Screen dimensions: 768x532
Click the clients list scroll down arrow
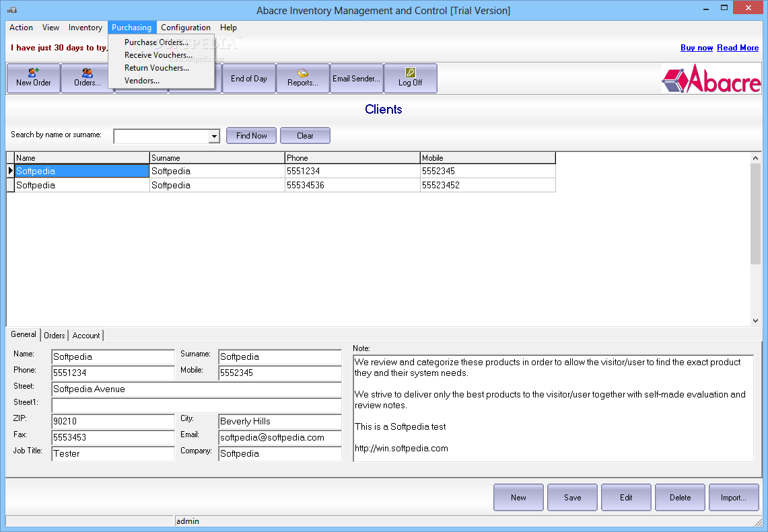click(755, 321)
